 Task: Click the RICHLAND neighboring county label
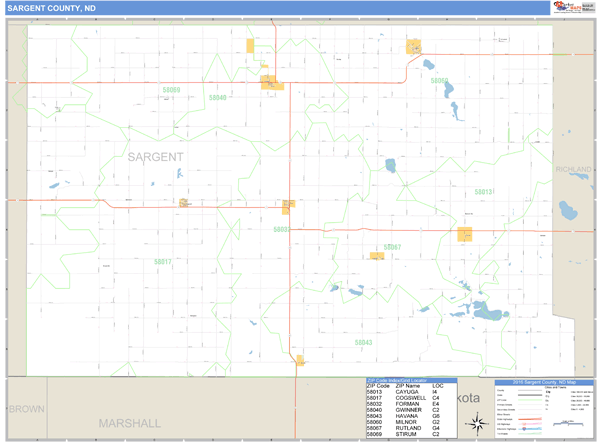(x=575, y=170)
